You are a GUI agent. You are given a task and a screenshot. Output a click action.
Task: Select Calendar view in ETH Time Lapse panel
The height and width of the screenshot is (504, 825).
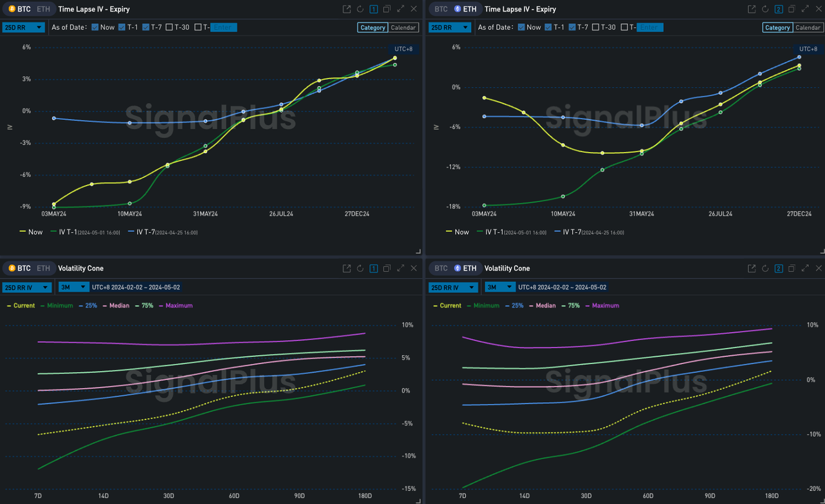point(808,27)
